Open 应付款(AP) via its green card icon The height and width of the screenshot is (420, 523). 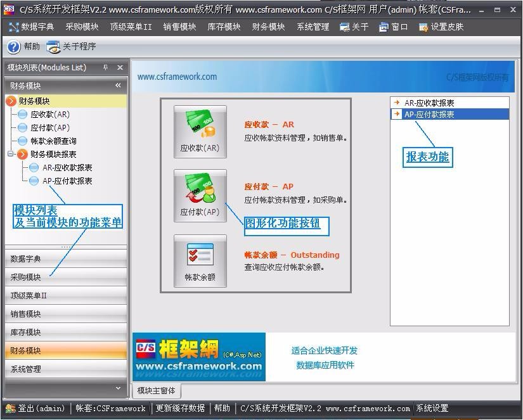(200, 193)
